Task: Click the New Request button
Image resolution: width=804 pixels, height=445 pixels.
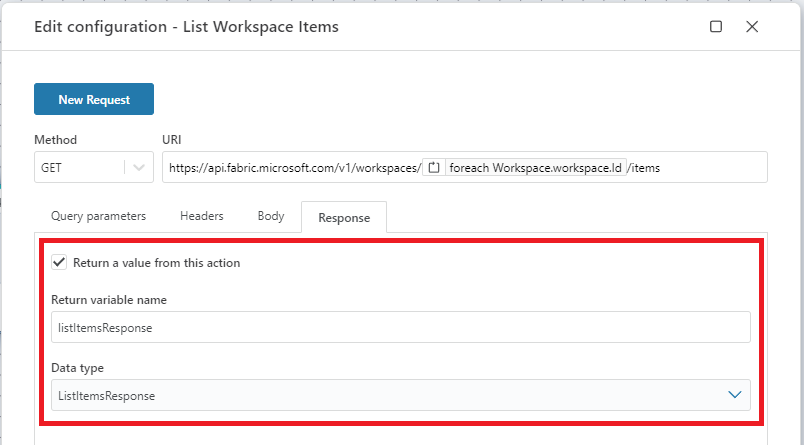Action: click(94, 100)
